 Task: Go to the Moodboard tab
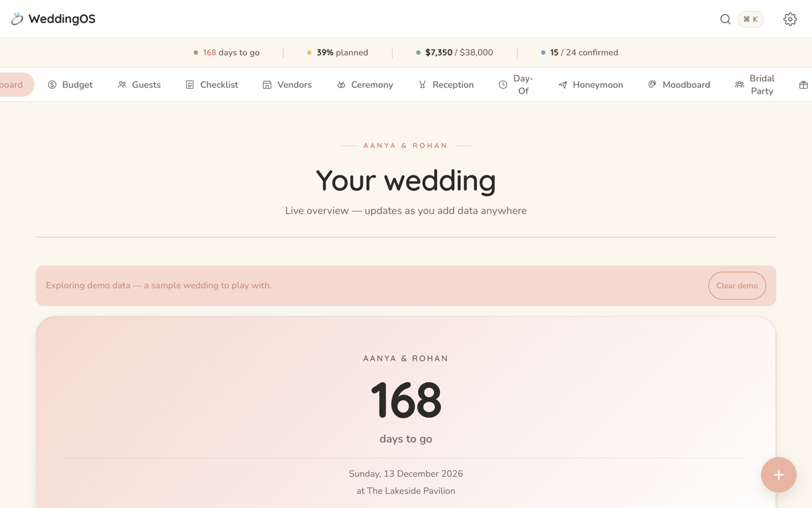tap(679, 85)
